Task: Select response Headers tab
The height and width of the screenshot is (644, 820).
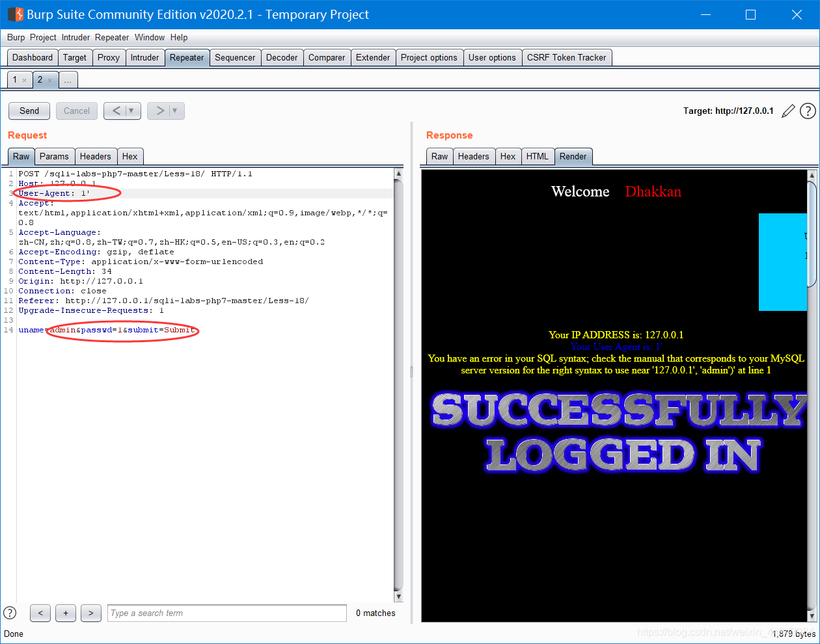Action: (x=473, y=156)
